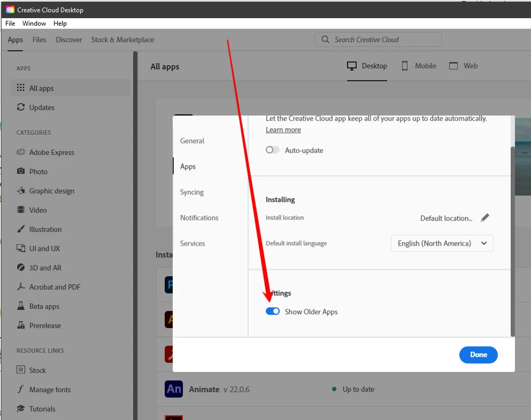Switch to the Discover tab

(x=69, y=40)
